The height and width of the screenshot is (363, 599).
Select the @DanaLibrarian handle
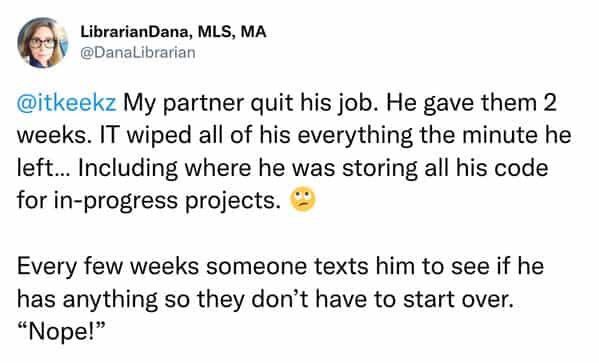138,52
